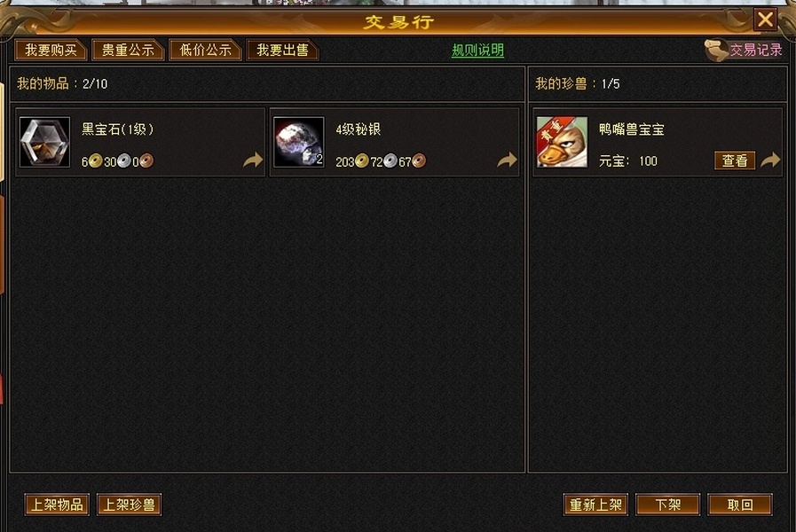The height and width of the screenshot is (532, 796).
Task: Click the 下架 button
Action: [667, 505]
